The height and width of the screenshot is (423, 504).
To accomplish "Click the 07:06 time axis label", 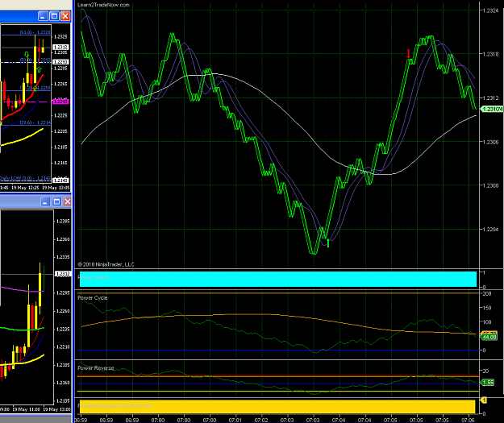I will [468, 420].
